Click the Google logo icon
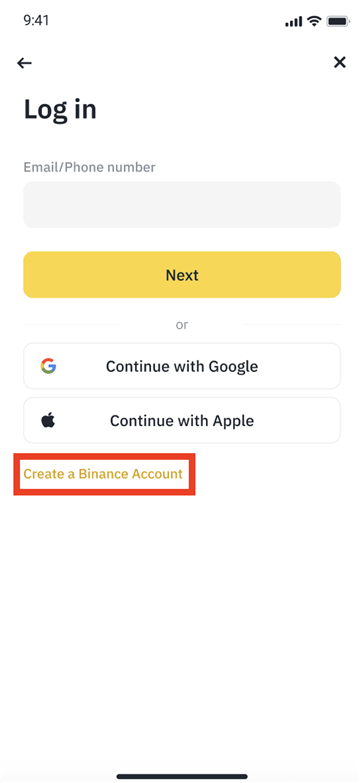 pos(48,366)
